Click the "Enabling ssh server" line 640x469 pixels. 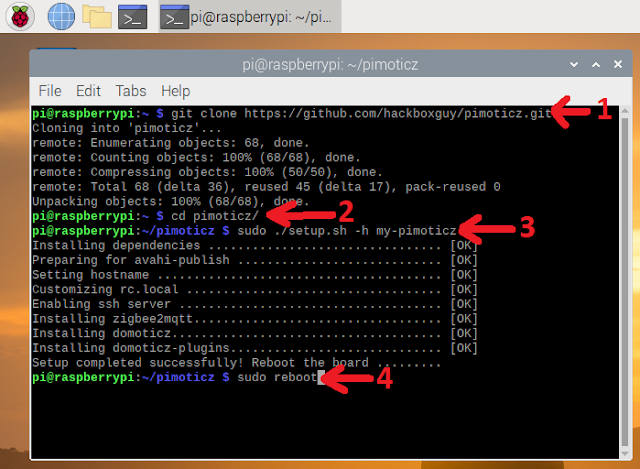tap(255, 304)
